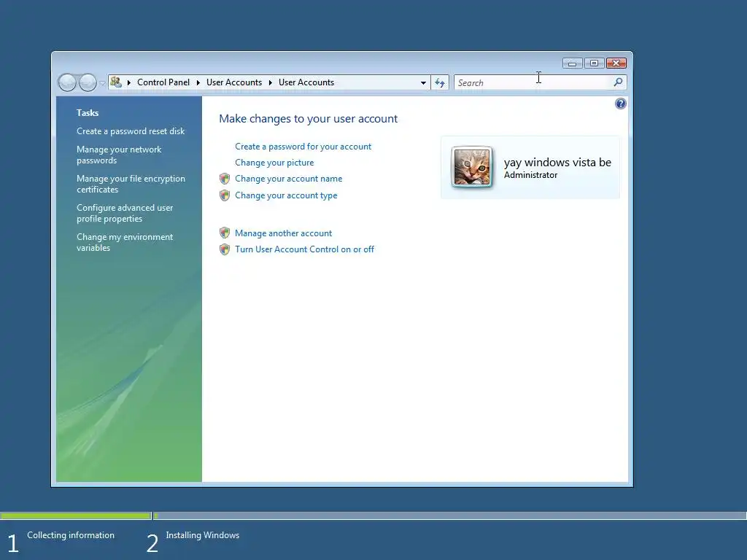747x560 pixels.
Task: Open Create a password reset disk task
Action: point(131,131)
